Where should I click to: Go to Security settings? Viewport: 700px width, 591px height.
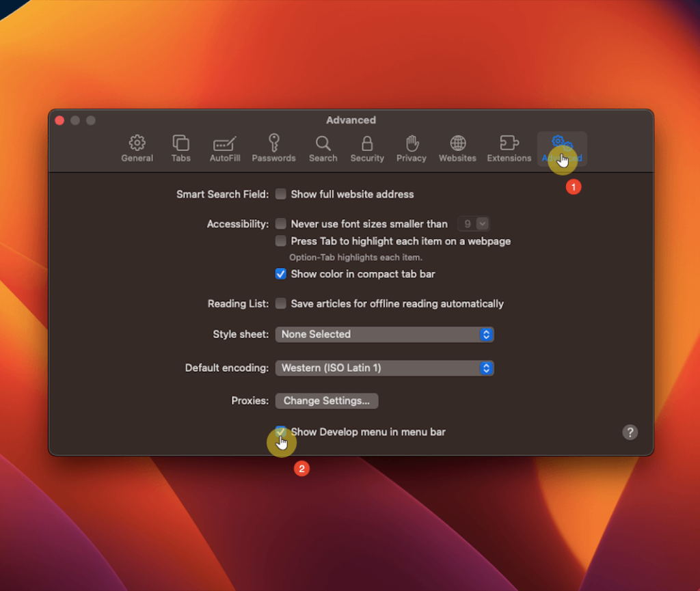(367, 148)
